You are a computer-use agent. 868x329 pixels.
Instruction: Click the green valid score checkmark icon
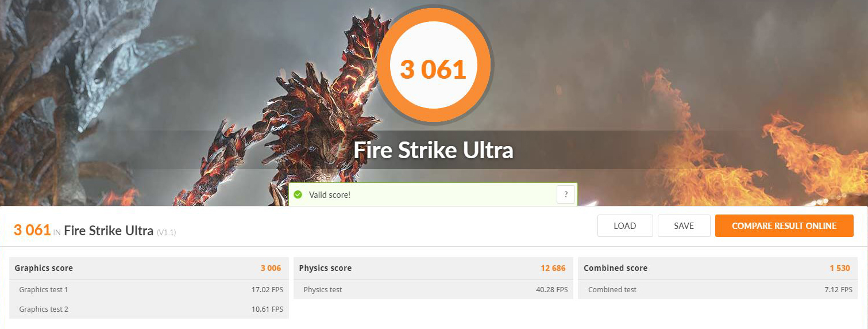298,194
